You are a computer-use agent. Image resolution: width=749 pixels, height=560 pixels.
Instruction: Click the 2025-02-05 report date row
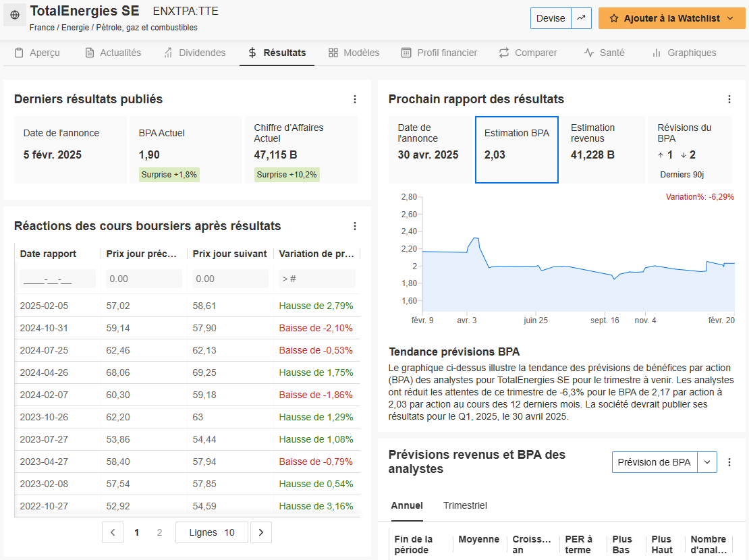point(188,306)
